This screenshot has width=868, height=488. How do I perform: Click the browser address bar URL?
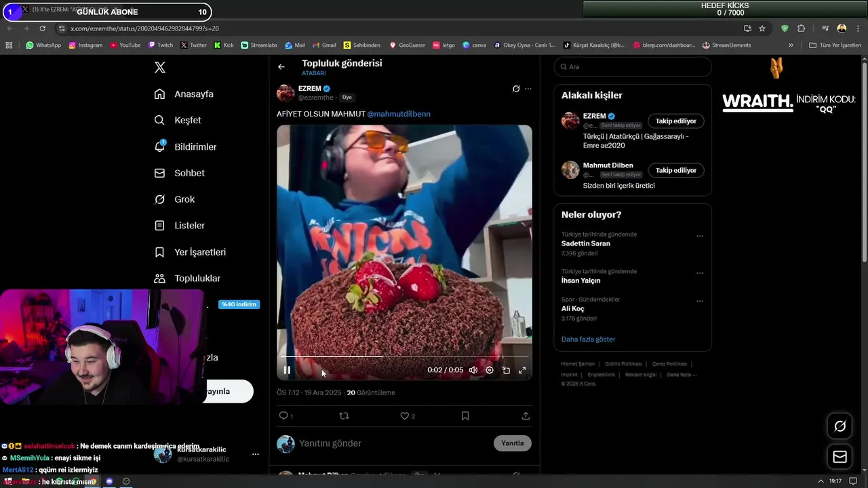coord(144,28)
